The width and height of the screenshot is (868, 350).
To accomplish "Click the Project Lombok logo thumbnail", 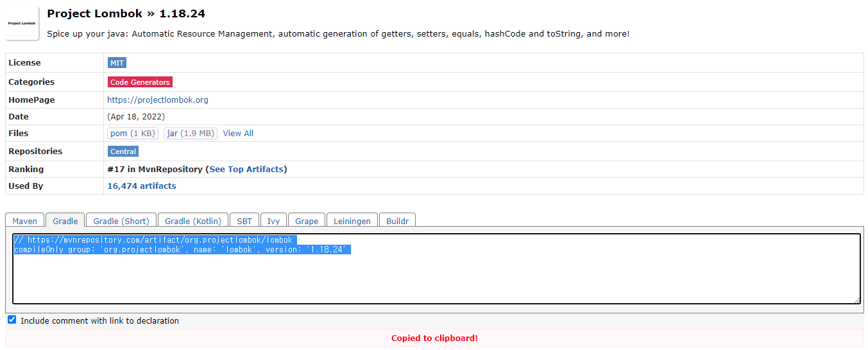I will click(22, 23).
